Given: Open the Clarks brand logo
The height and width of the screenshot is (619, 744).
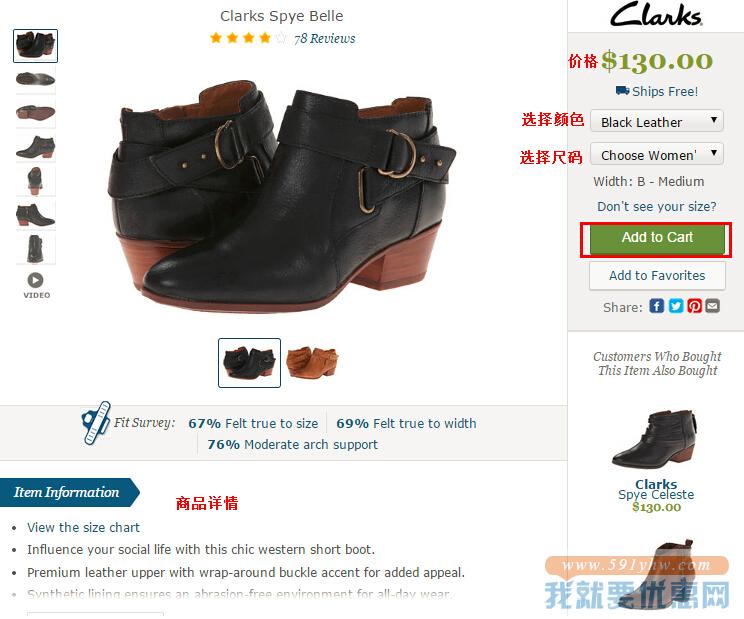Looking at the screenshot, I should point(656,14).
